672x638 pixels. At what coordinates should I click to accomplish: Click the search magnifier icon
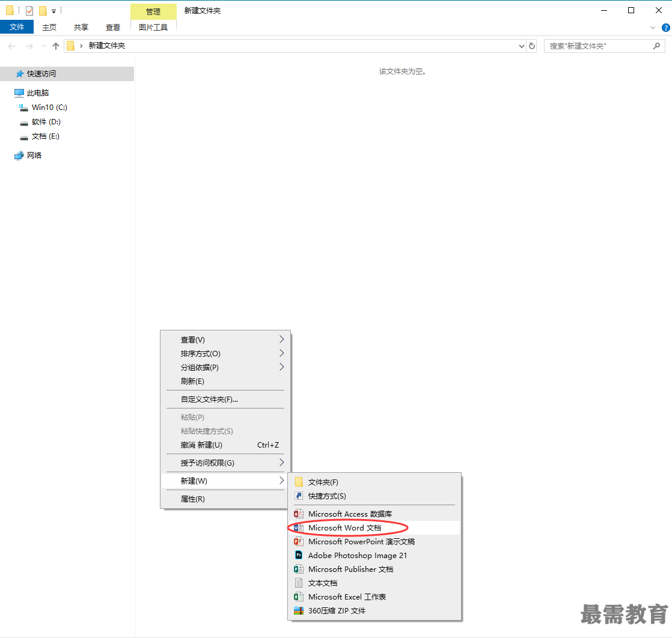click(x=656, y=46)
